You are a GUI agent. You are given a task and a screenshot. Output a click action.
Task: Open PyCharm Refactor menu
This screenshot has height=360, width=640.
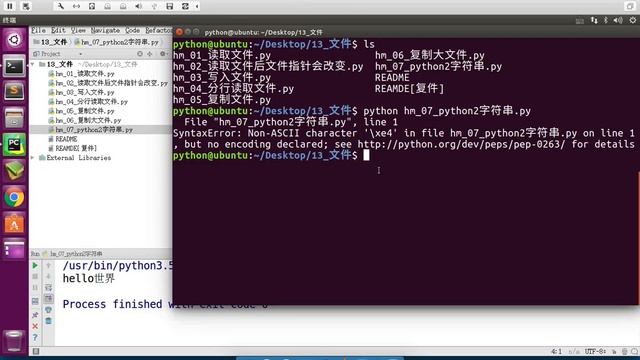158,31
